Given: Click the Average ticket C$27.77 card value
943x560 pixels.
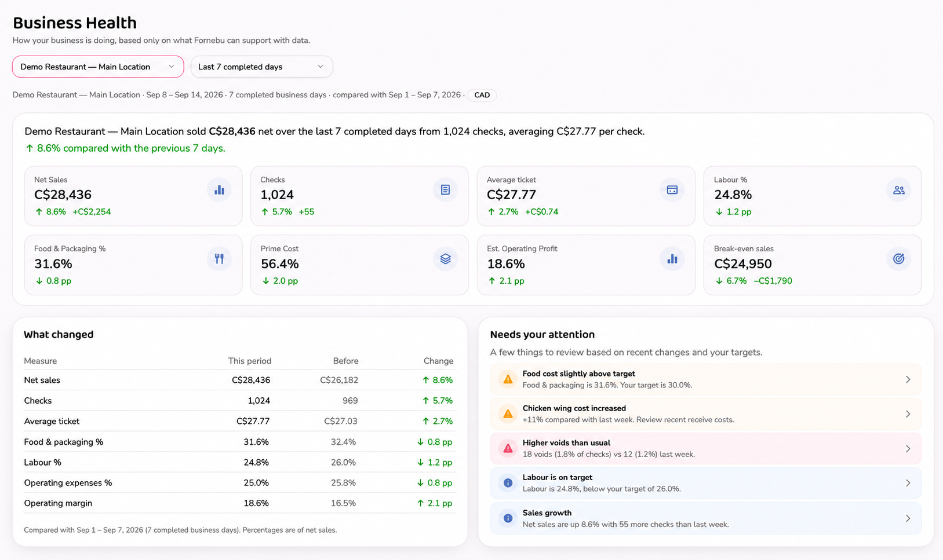Looking at the screenshot, I should [511, 195].
